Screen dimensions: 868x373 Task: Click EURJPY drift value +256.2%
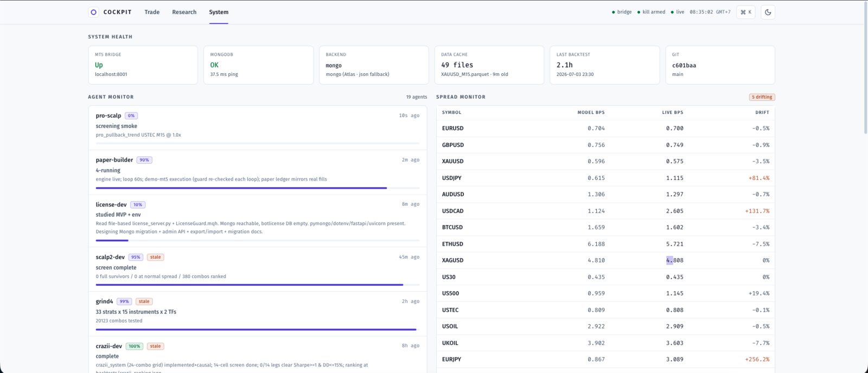(757, 359)
